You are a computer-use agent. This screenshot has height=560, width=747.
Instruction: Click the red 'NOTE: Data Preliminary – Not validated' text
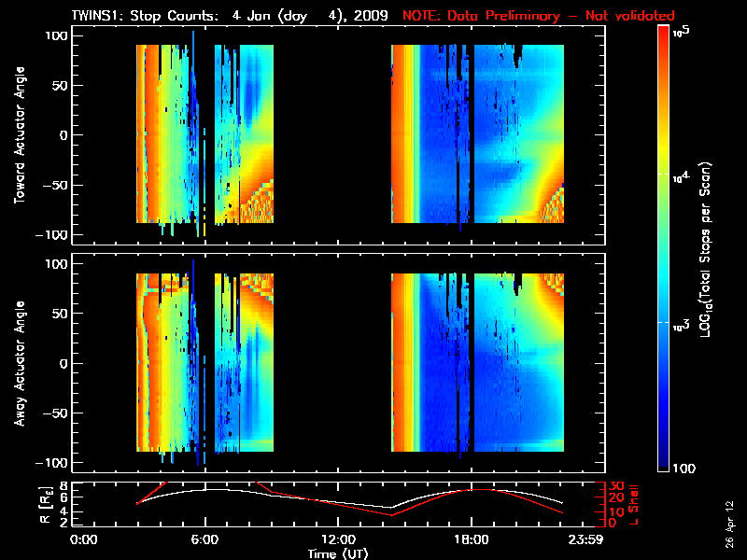tap(539, 16)
